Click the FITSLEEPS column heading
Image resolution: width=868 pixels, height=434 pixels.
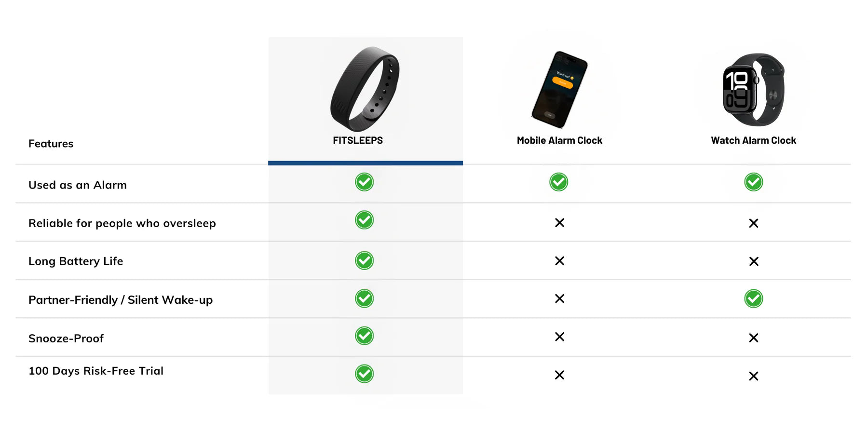[x=358, y=140]
